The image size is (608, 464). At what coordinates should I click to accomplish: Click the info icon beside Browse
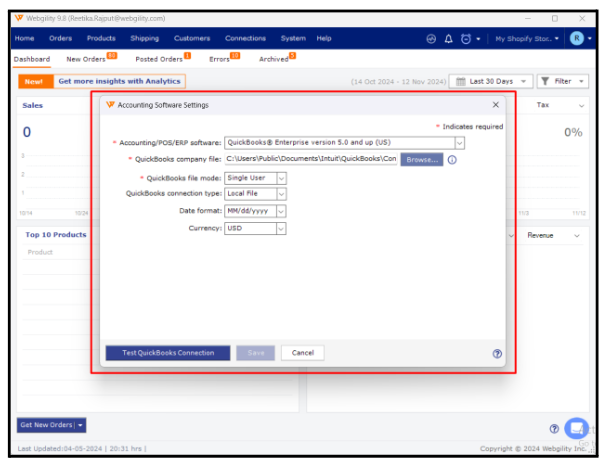point(452,159)
